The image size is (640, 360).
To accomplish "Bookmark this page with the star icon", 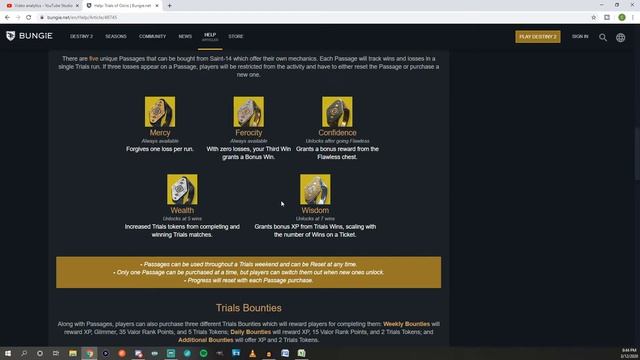I will pyautogui.click(x=594, y=18).
